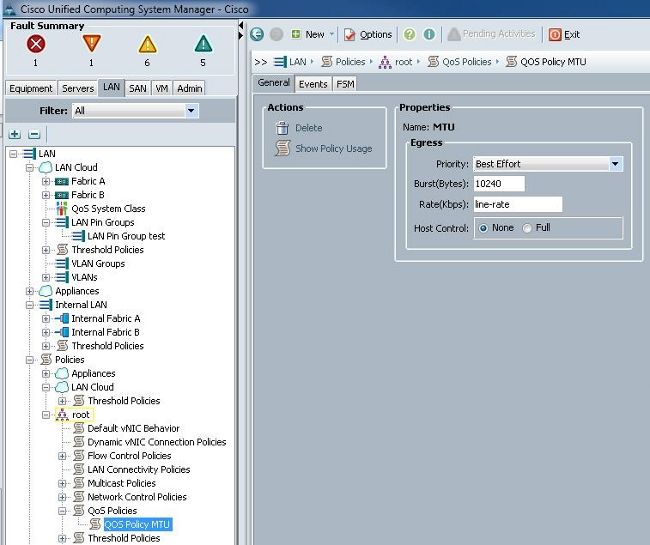
Task: Switch to the Equipment tab
Action: tap(31, 88)
